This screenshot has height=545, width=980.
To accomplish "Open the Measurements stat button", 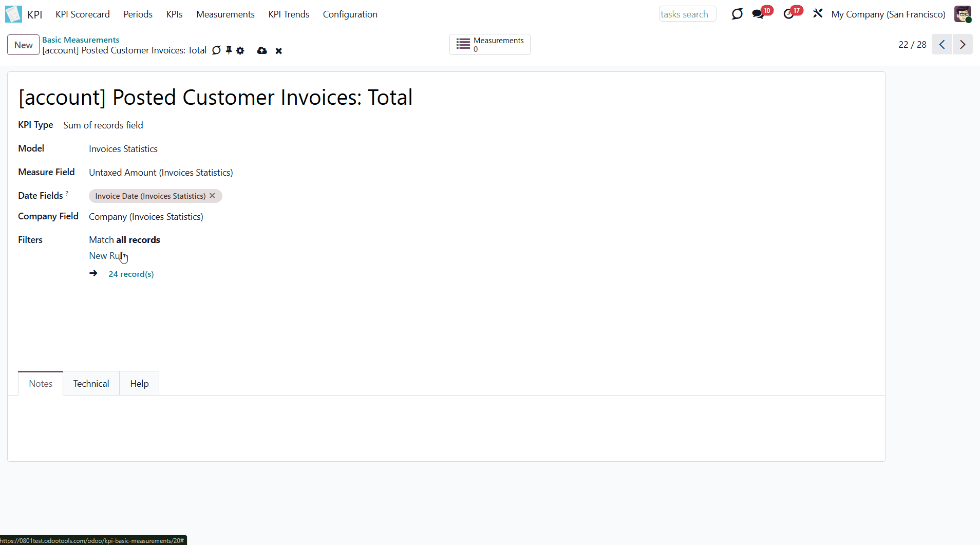I will click(x=489, y=45).
